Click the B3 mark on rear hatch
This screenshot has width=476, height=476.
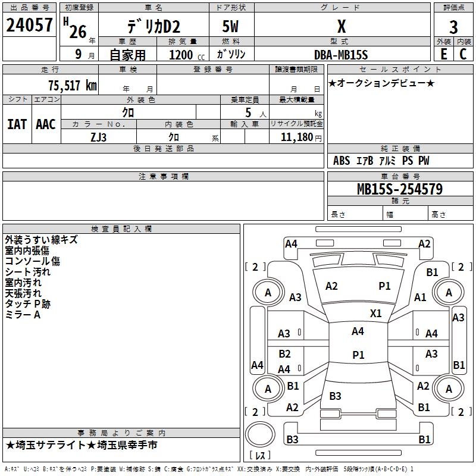pyautogui.click(x=335, y=396)
